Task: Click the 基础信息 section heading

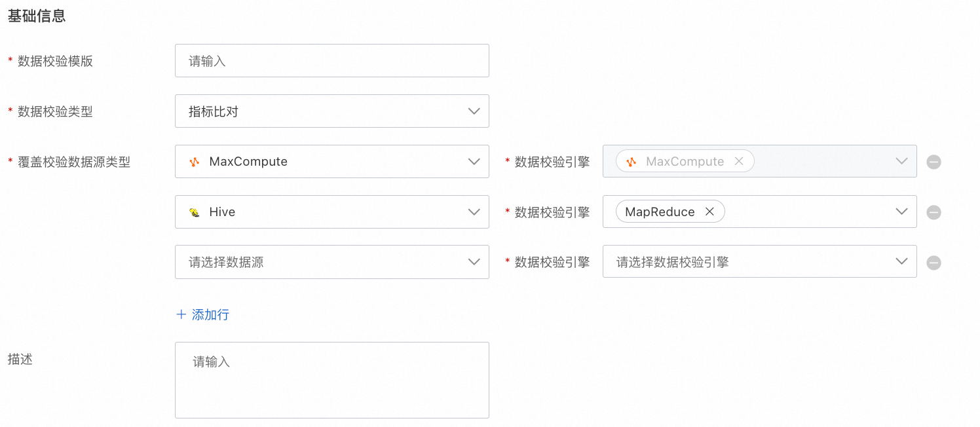Action: pyautogui.click(x=37, y=16)
